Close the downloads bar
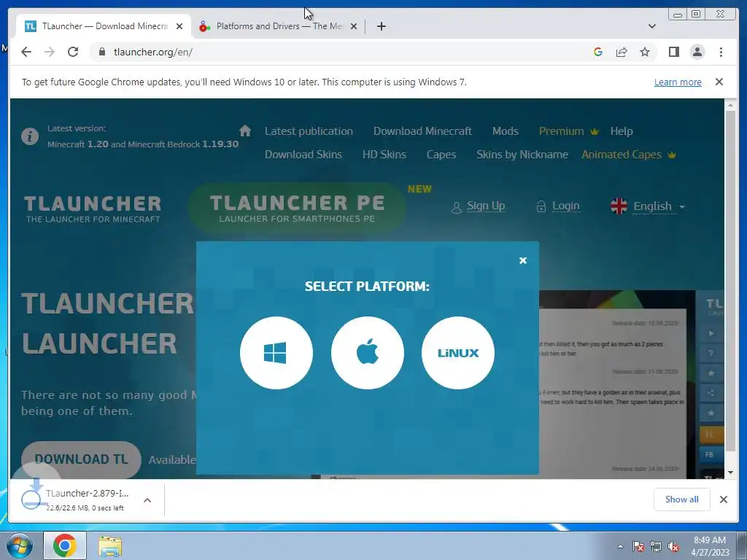Screen dimensions: 747x560 tap(723, 499)
